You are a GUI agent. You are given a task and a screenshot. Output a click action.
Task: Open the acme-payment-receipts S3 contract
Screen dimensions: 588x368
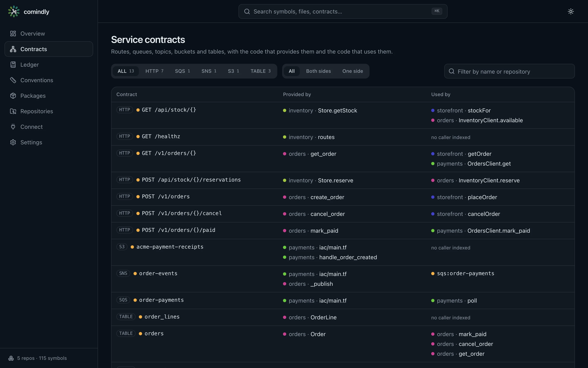[170, 247]
